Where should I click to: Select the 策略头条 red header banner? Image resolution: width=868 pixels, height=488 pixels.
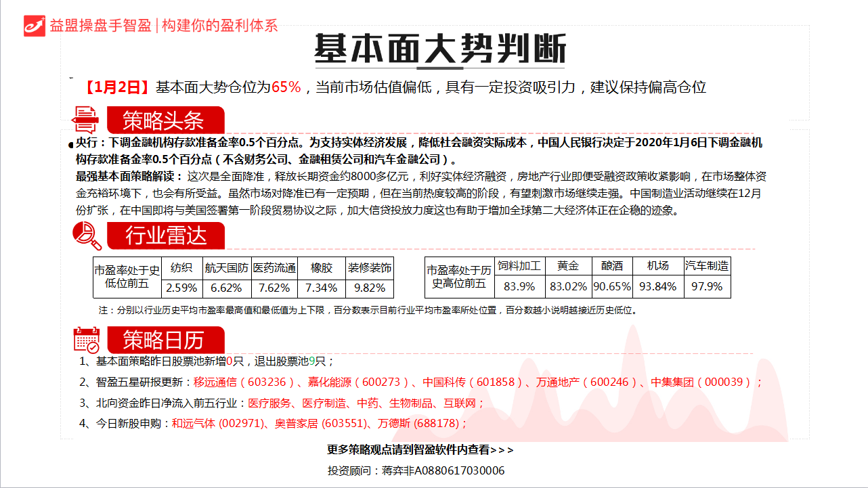(163, 120)
